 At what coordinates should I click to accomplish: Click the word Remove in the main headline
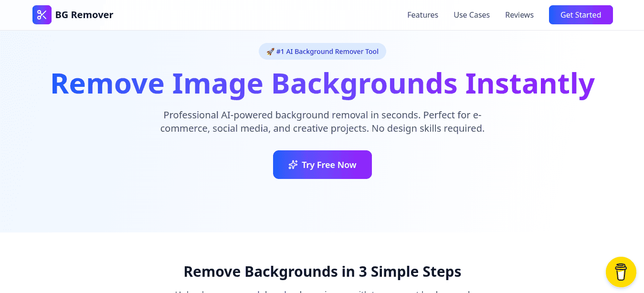tap(107, 84)
